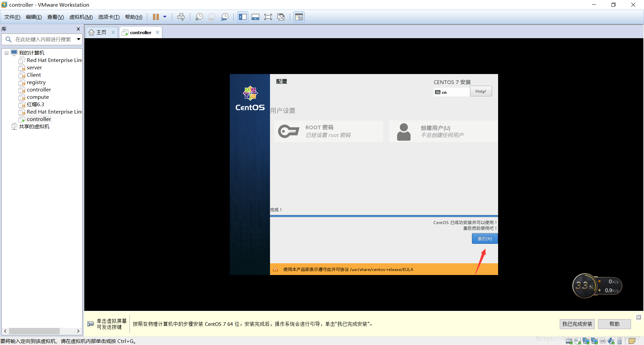Select the server virtual machine
Screen dimensions: 644x345
[30, 68]
